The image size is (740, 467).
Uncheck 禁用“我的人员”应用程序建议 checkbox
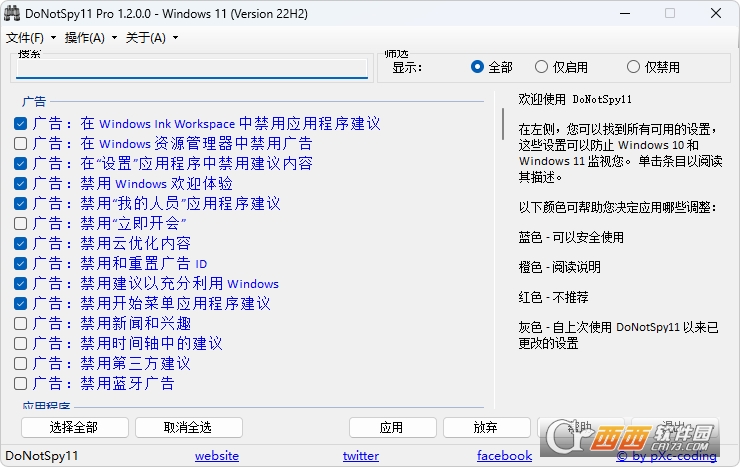(x=20, y=203)
